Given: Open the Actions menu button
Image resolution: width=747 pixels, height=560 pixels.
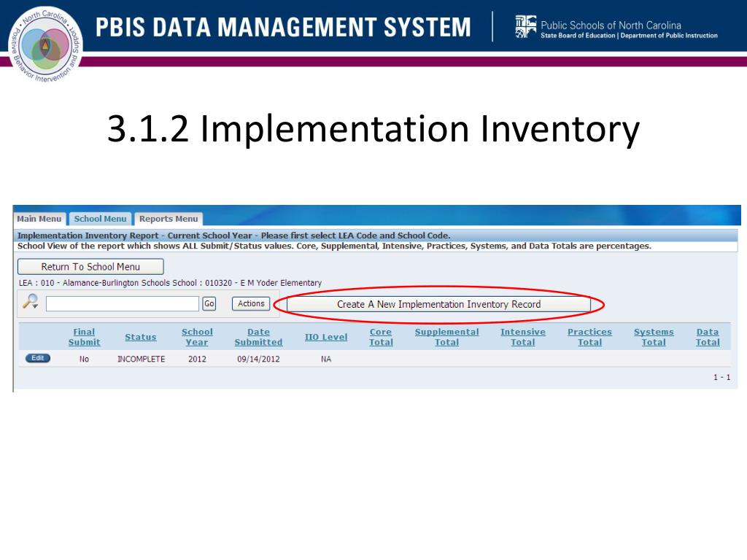Looking at the screenshot, I should pos(251,304).
